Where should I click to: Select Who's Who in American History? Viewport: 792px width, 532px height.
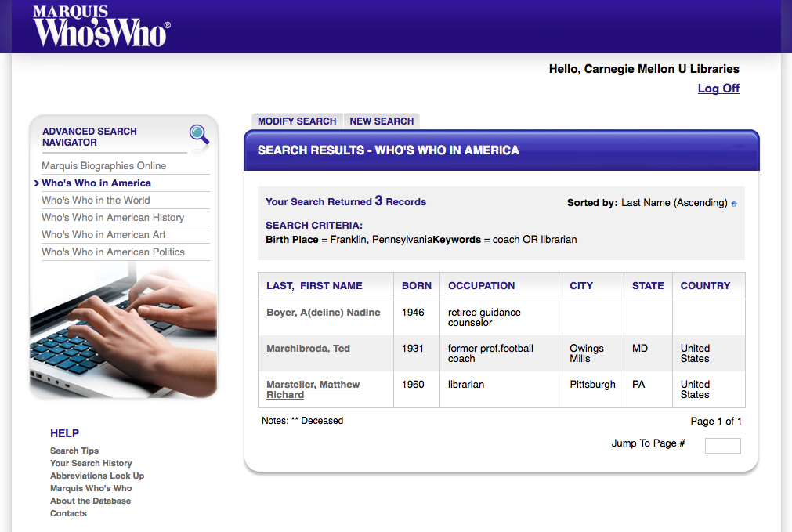click(x=113, y=217)
